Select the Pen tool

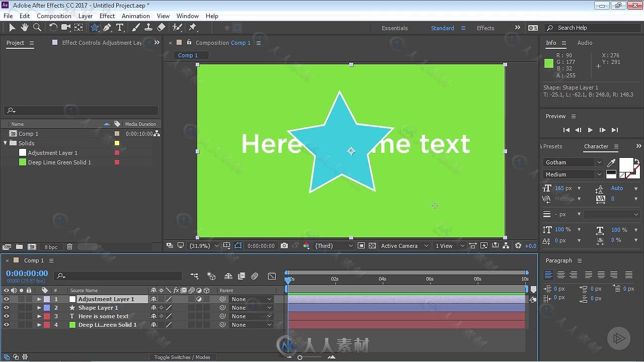click(107, 28)
